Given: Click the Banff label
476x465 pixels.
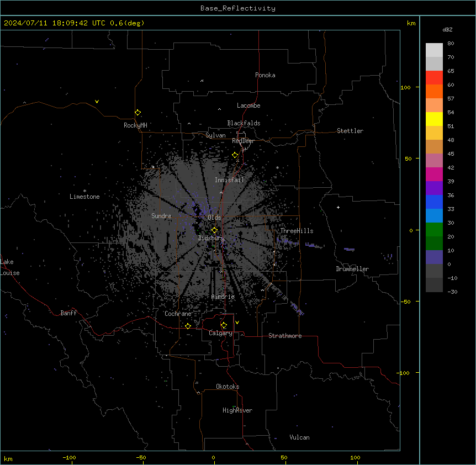Looking at the screenshot, I should (68, 313).
